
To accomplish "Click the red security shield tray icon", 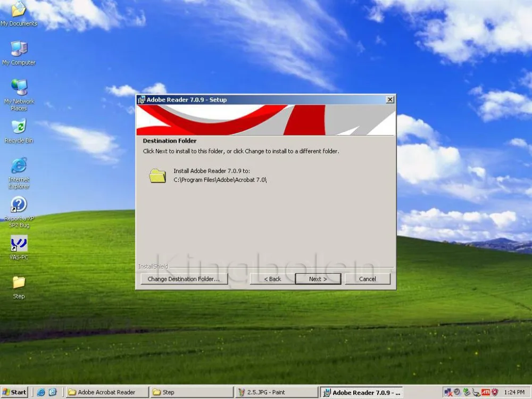I will point(495,392).
